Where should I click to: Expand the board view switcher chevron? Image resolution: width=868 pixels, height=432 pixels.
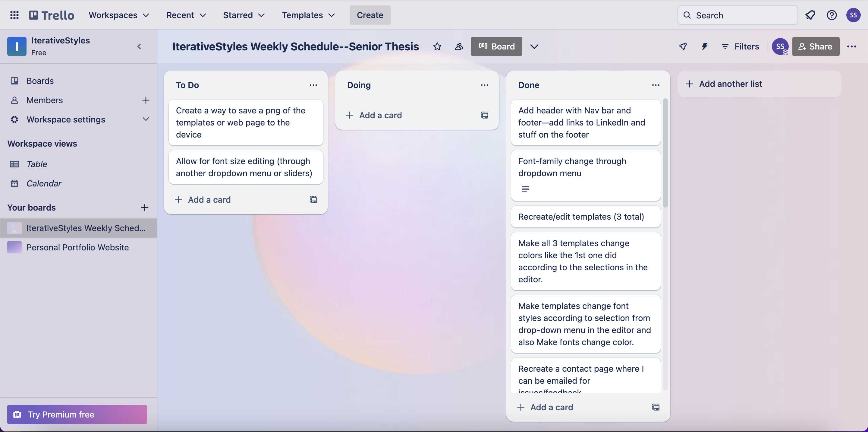[x=534, y=46]
